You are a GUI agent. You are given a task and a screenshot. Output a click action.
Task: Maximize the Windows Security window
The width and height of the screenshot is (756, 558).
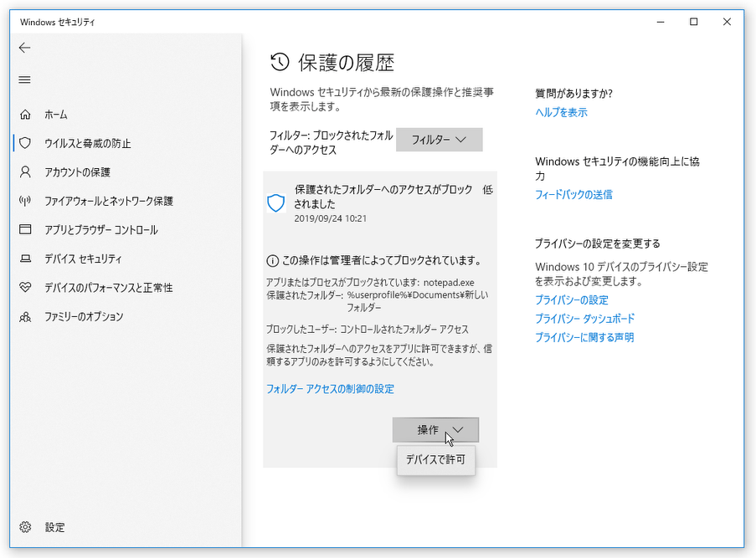tap(693, 22)
